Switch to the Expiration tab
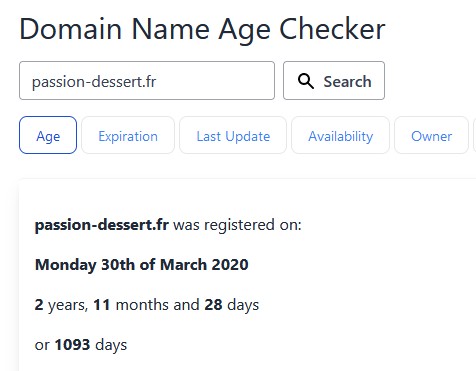This screenshot has width=476, height=371. (x=128, y=135)
